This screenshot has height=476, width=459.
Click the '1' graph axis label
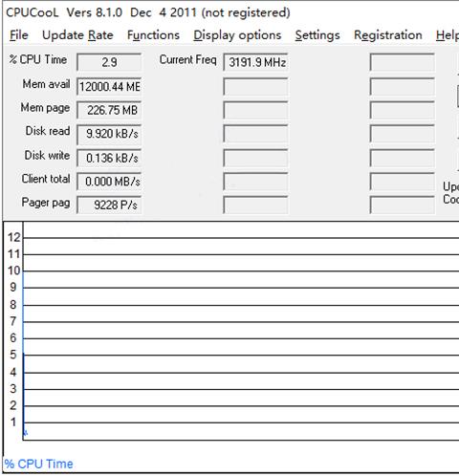point(13,422)
